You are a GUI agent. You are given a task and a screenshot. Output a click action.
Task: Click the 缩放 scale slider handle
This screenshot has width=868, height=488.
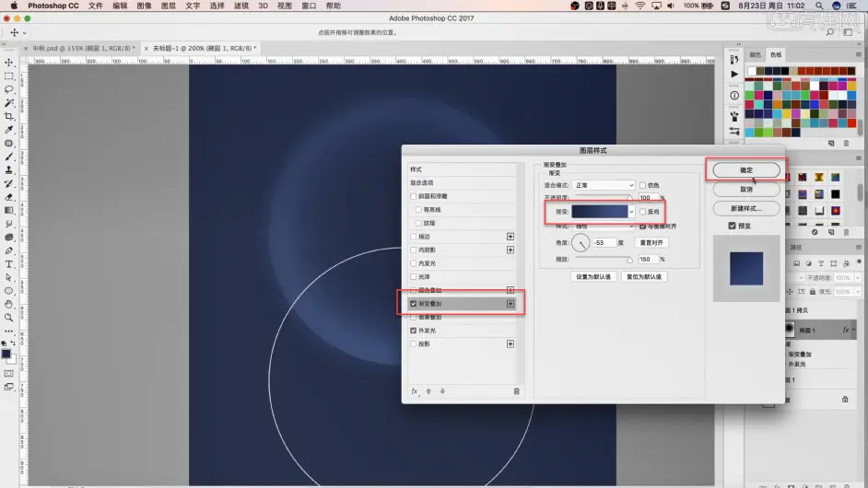[629, 260]
